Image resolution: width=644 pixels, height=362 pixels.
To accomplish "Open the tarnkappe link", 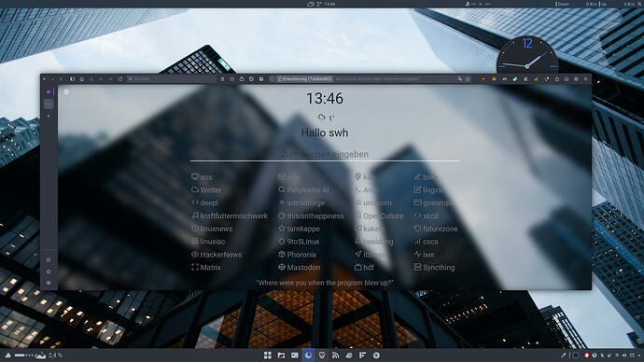I will [299, 229].
